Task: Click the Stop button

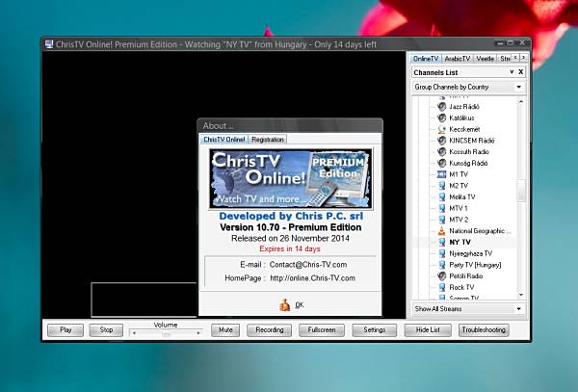Action: (x=106, y=330)
